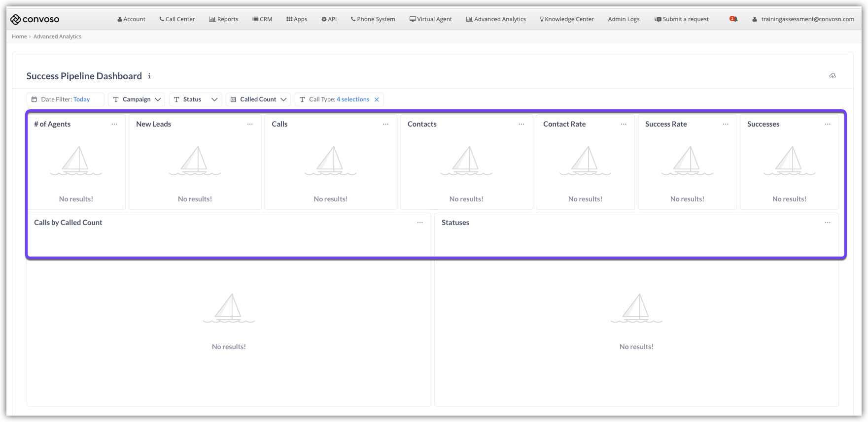Open the Call Center menu
The width and height of the screenshot is (868, 422).
(177, 19)
